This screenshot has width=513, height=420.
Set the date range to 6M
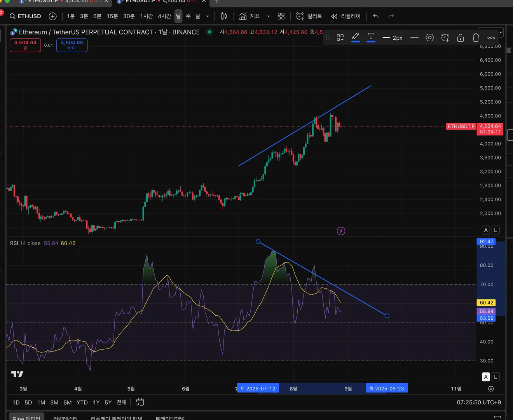pos(68,402)
